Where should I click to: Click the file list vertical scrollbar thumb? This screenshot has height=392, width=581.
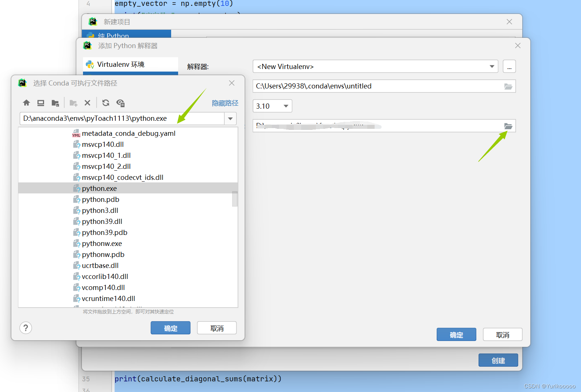pyautogui.click(x=235, y=199)
